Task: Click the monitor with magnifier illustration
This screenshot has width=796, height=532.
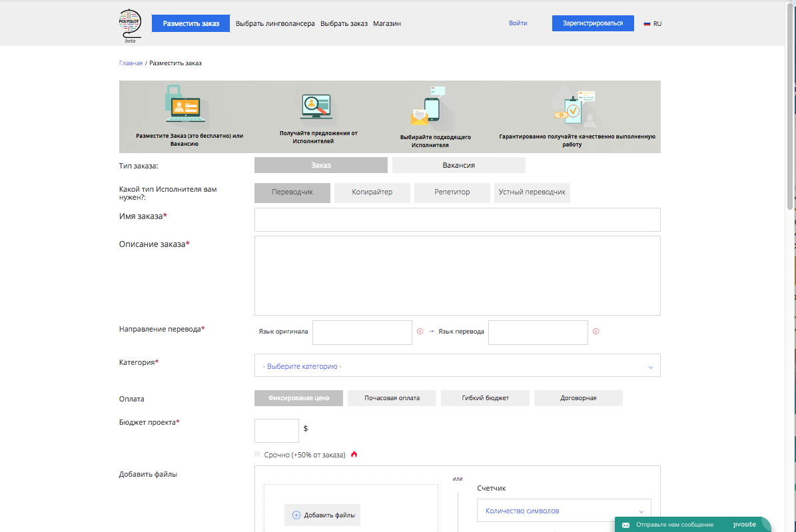Action: [316, 107]
